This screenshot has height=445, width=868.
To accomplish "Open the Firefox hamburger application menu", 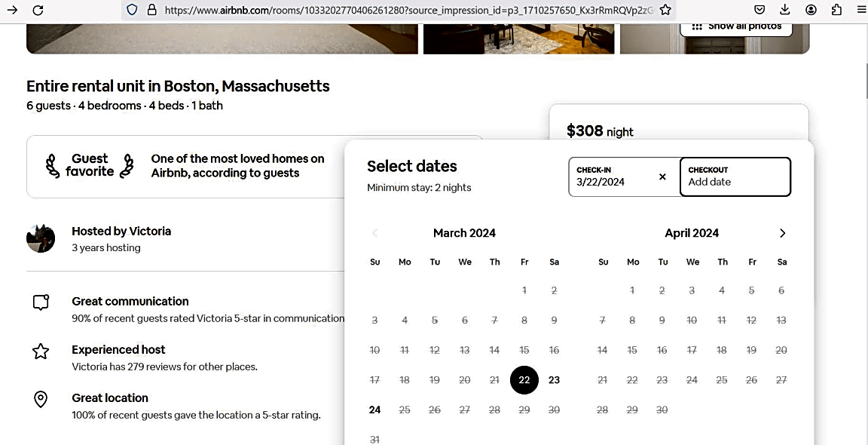I will click(861, 10).
